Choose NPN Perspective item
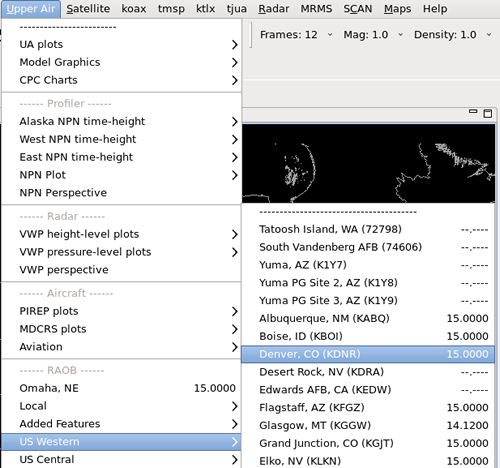Screen dimensions: 500x468 (121, 193)
